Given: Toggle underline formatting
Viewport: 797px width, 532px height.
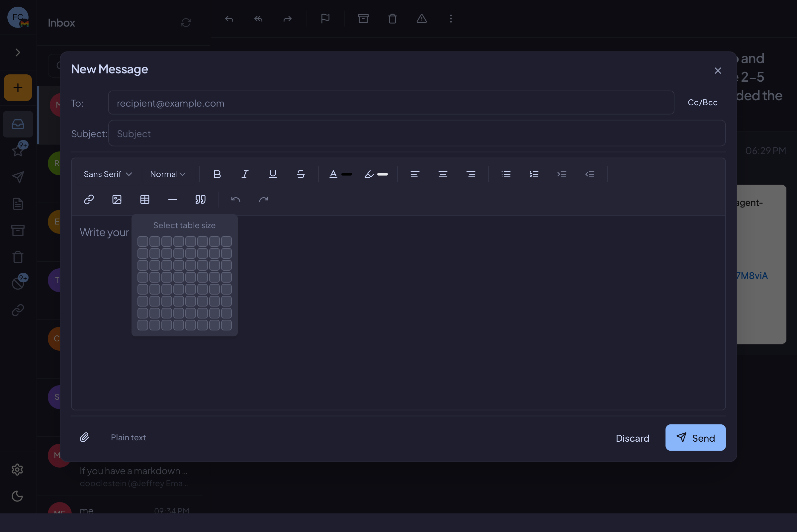Looking at the screenshot, I should [272, 174].
